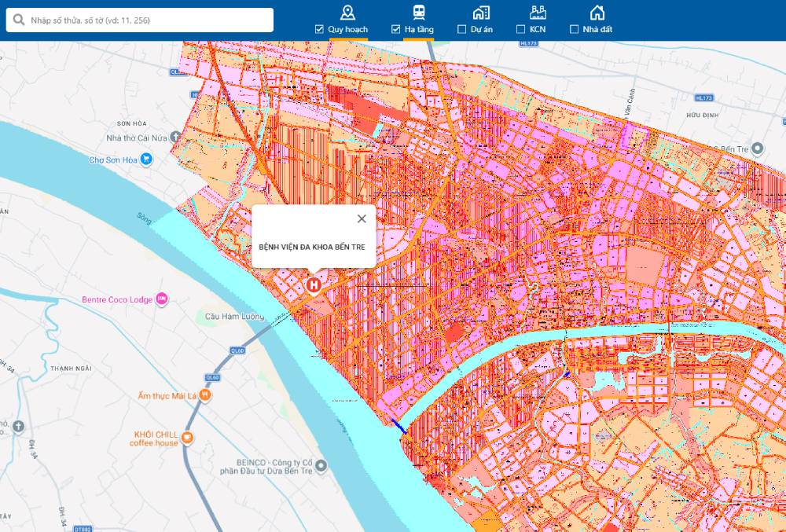This screenshot has height=532, width=786.
Task: Click the Chợ Sơn Hòa shopping marker
Action: click(146, 160)
